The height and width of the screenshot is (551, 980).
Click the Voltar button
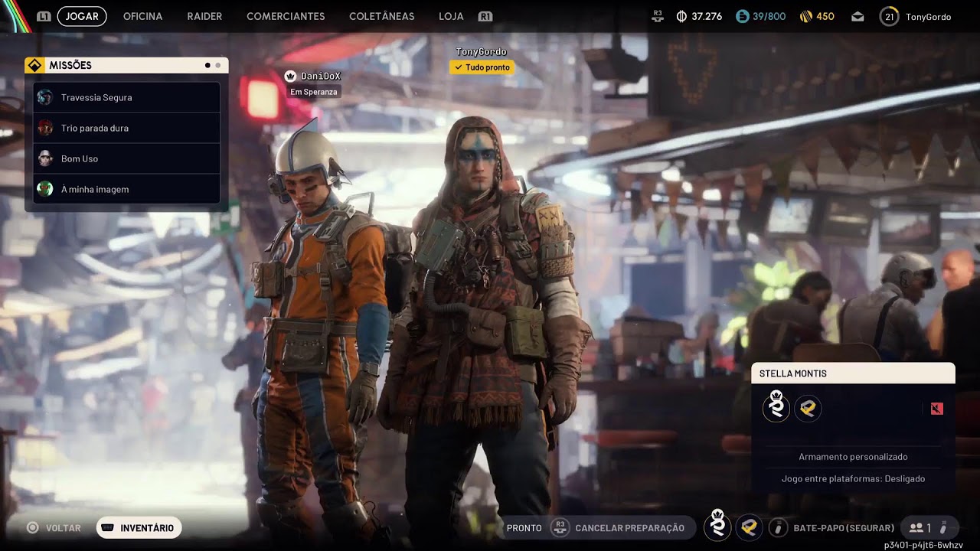[54, 528]
